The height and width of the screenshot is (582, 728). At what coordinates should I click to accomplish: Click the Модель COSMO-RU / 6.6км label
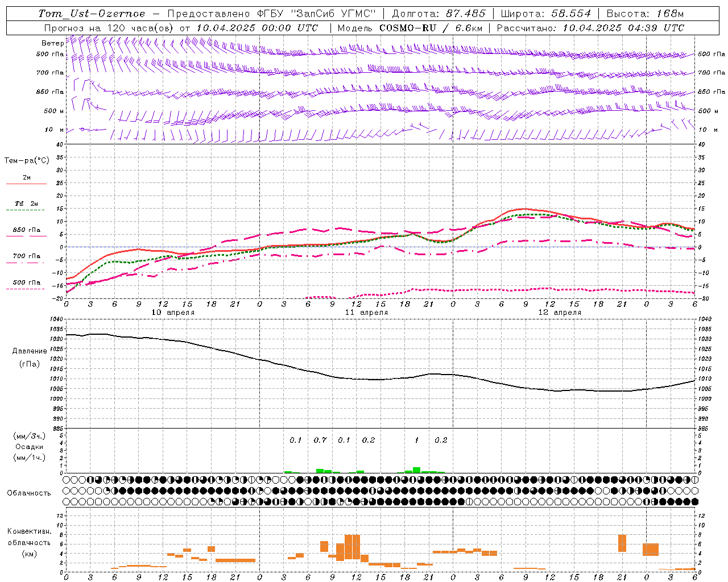409,28
